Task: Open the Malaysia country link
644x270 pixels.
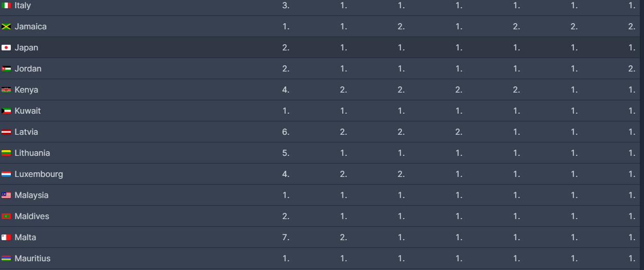Action: pos(31,195)
